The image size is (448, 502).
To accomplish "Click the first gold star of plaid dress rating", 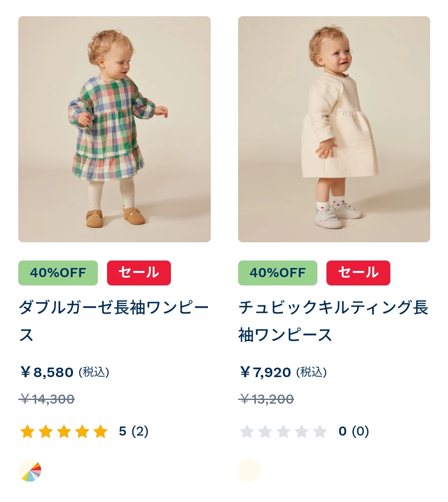I will 27,431.
